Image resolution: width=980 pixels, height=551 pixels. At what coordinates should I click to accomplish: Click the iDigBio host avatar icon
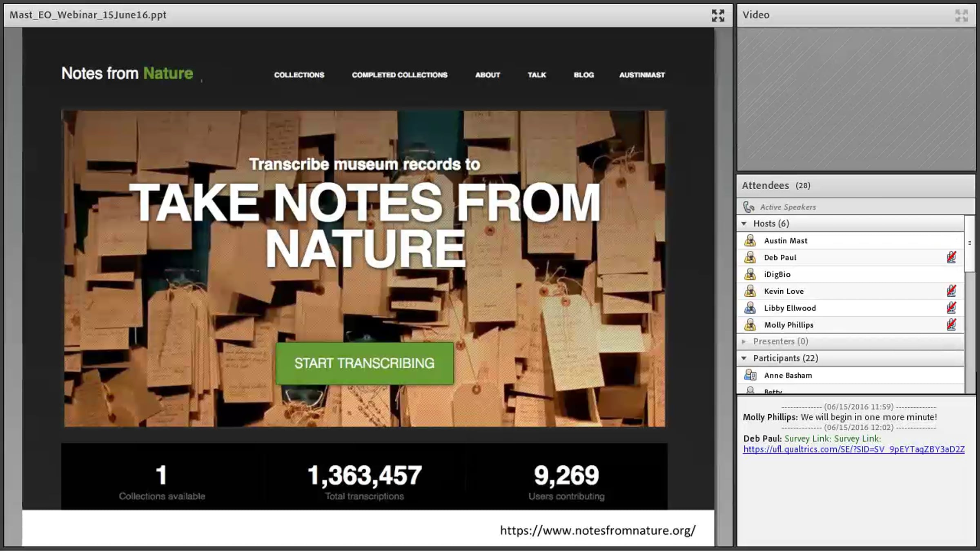750,274
